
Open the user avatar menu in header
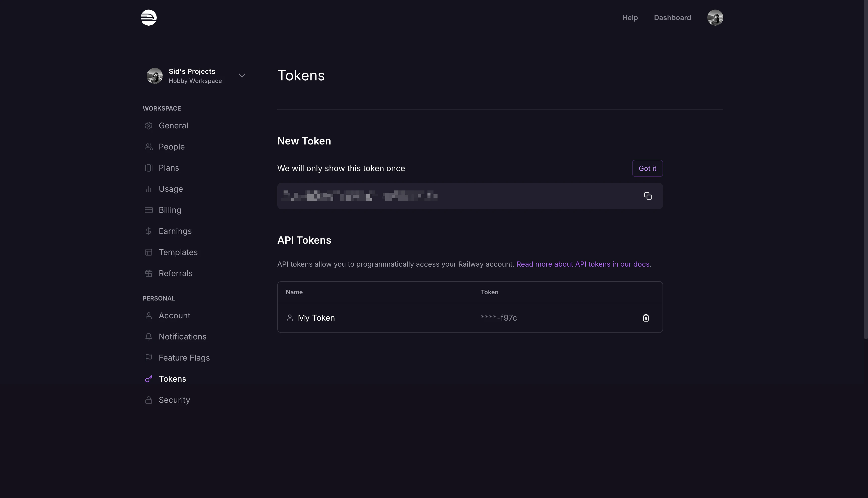click(715, 17)
